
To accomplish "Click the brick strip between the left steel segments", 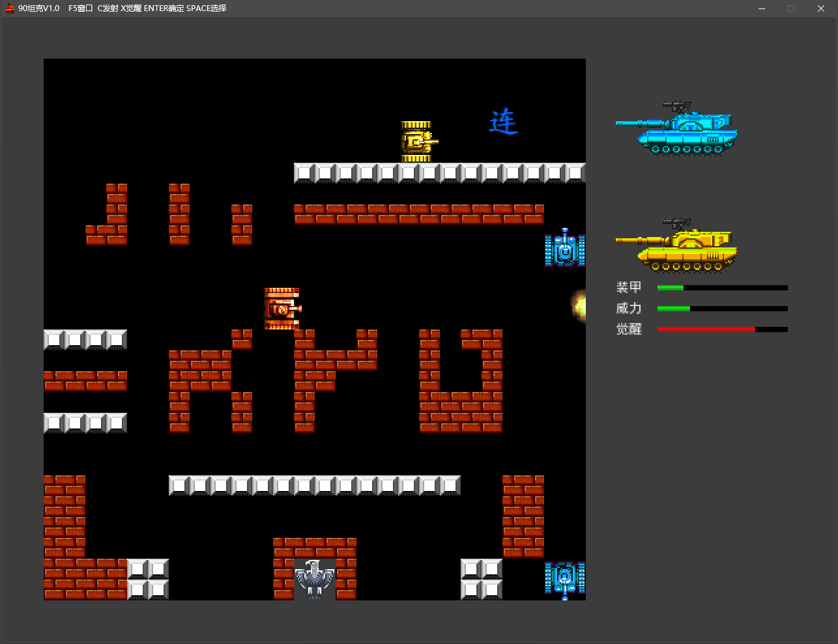I will (x=85, y=381).
